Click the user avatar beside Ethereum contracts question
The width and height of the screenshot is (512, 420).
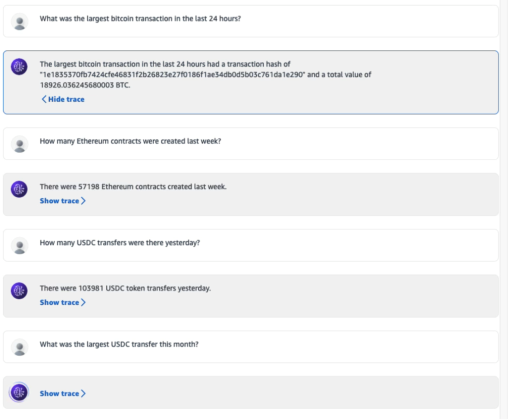tap(19, 143)
